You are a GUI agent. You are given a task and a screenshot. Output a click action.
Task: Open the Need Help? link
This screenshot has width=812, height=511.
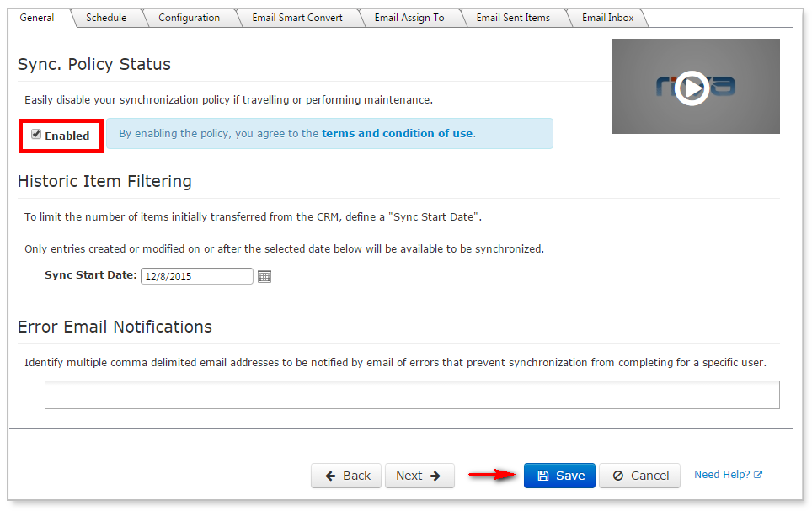[x=728, y=475]
